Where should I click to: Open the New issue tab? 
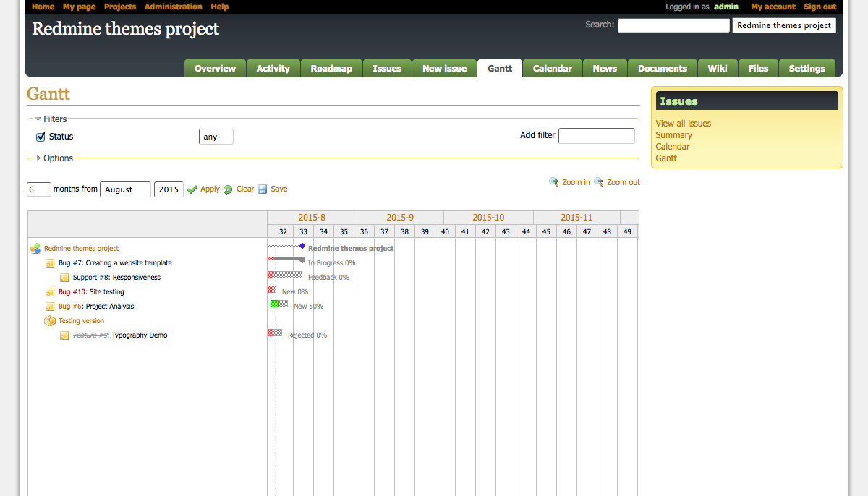[x=445, y=69]
